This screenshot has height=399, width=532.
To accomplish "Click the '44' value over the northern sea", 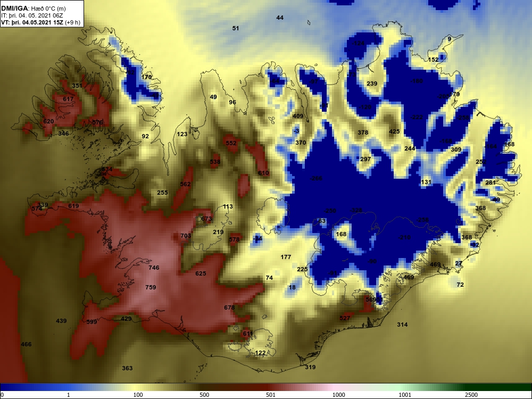I will coord(280,18).
